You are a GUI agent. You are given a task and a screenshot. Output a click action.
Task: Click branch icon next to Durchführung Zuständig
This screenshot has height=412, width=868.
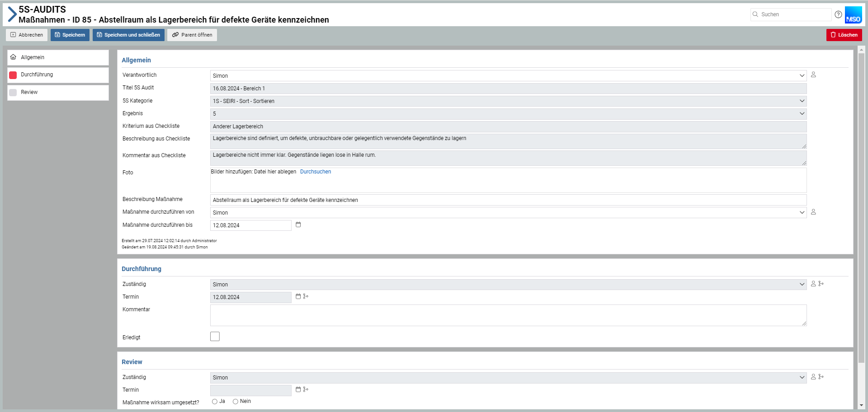821,284
